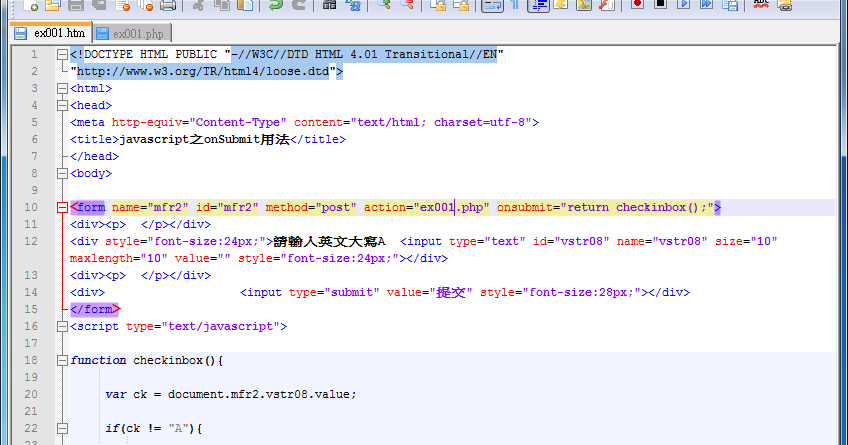
Task: Cut selection with the scissors icon
Action: [198, 5]
